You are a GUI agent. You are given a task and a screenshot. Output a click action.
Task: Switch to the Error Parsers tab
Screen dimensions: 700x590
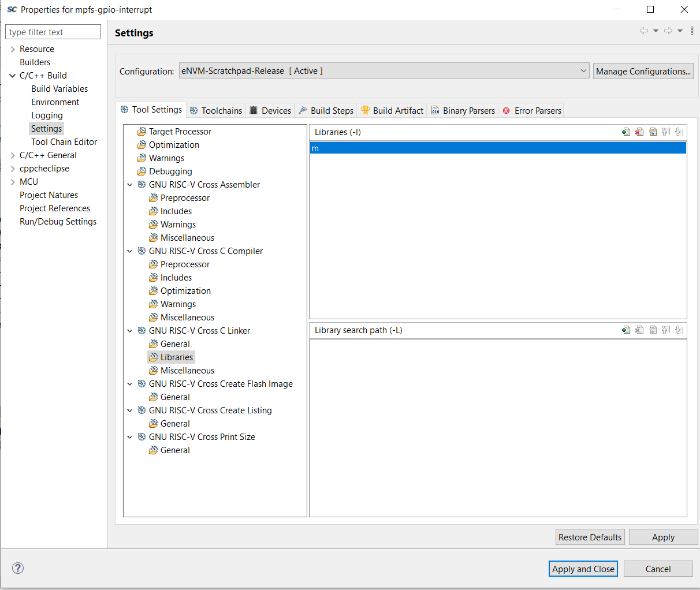(532, 110)
